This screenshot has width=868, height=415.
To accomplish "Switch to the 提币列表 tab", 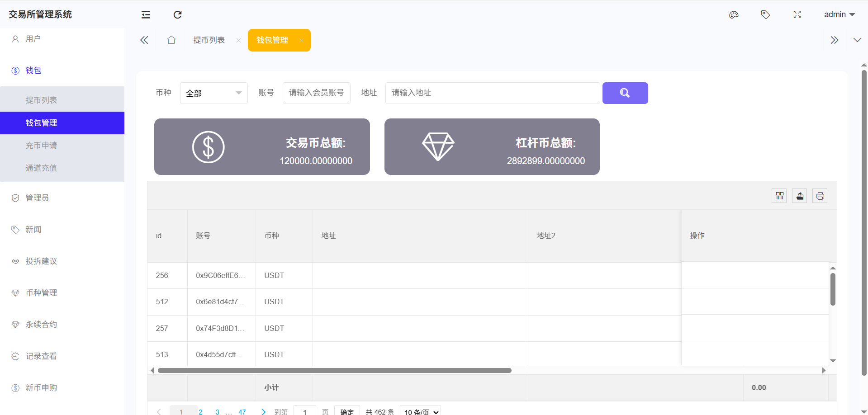I will pyautogui.click(x=209, y=40).
